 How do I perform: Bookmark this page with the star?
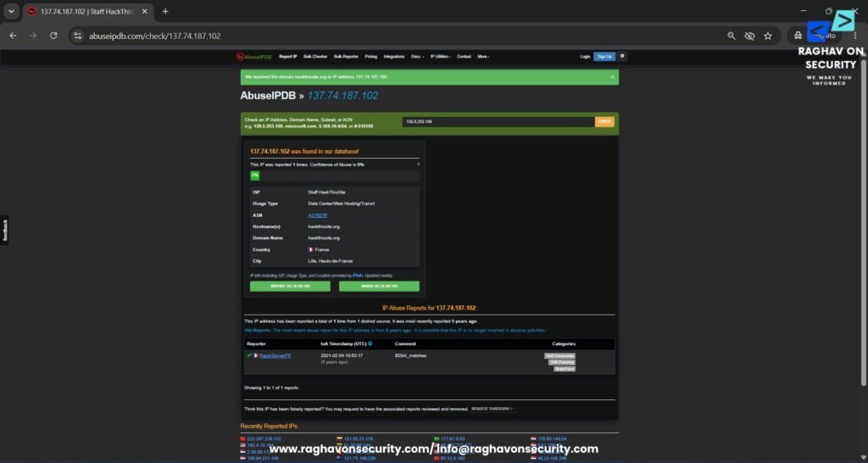click(768, 36)
